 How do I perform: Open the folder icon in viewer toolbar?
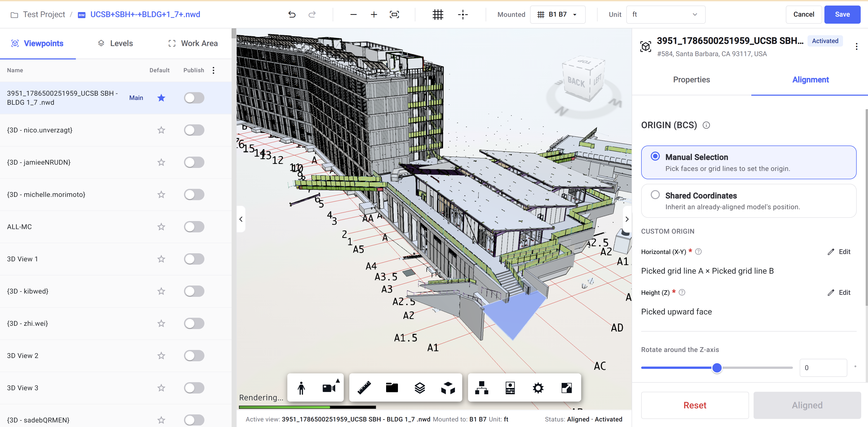pyautogui.click(x=392, y=388)
